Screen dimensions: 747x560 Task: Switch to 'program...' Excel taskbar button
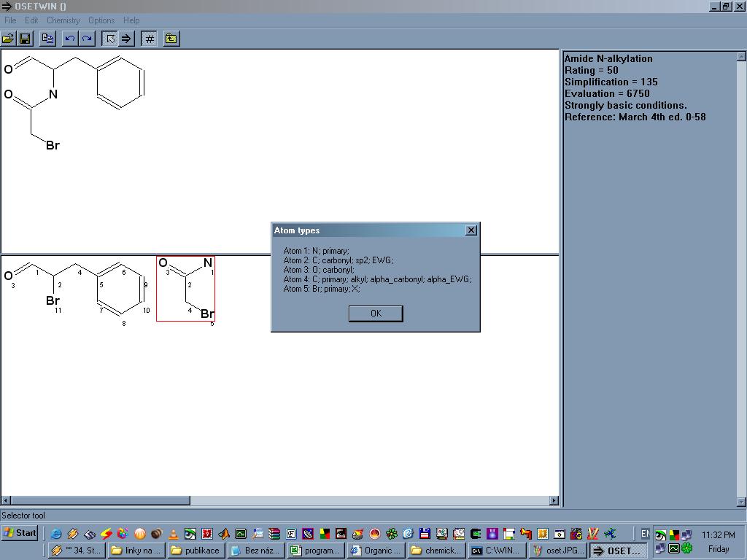tap(317, 551)
